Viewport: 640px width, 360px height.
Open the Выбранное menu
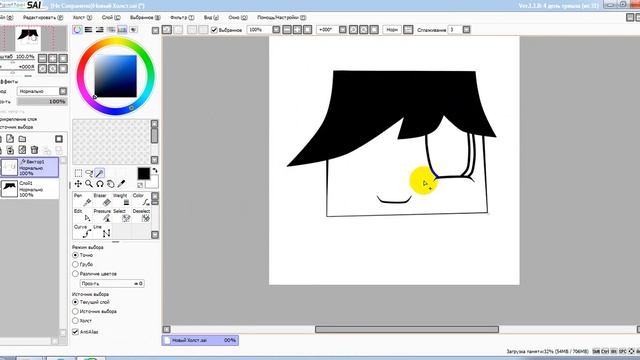[145, 18]
